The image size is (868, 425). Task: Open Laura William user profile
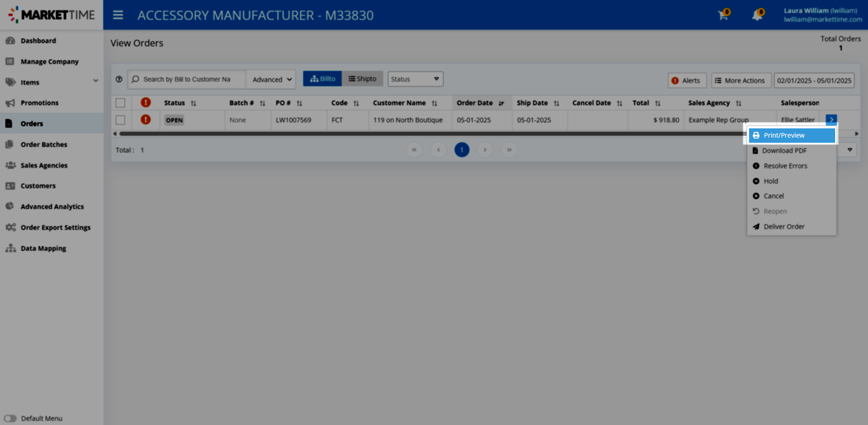coord(823,15)
